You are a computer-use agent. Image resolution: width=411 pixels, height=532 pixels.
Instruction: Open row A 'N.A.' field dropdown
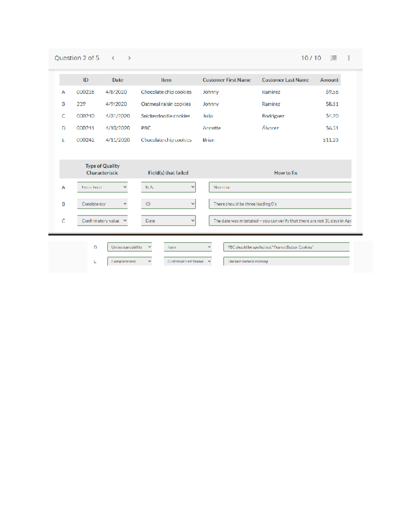click(168, 187)
